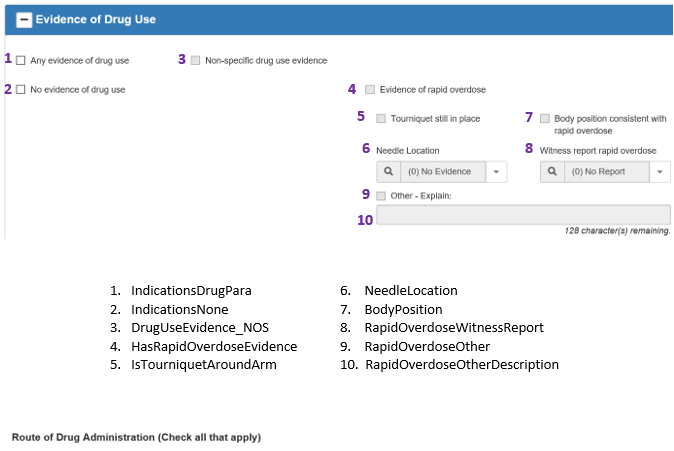
Task: Click the "Any evidence of drug use" label
Action: click(80, 60)
